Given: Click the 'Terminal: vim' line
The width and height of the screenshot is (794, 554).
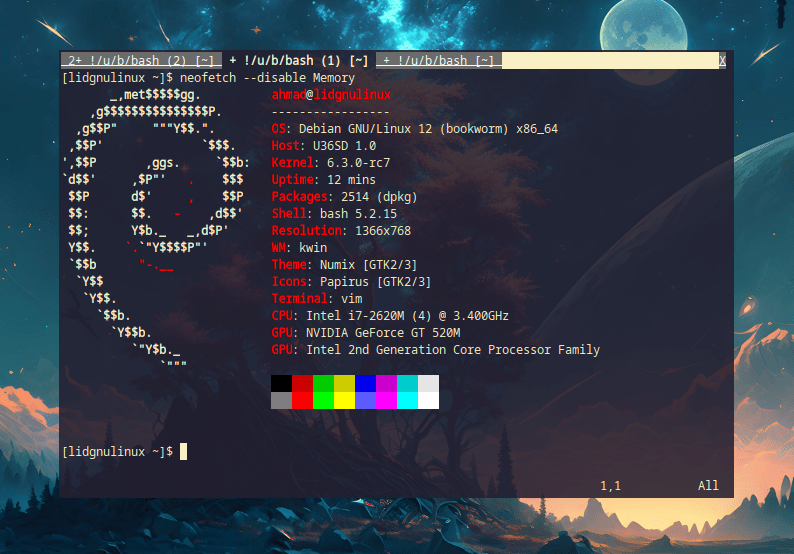Looking at the screenshot, I should [317, 298].
